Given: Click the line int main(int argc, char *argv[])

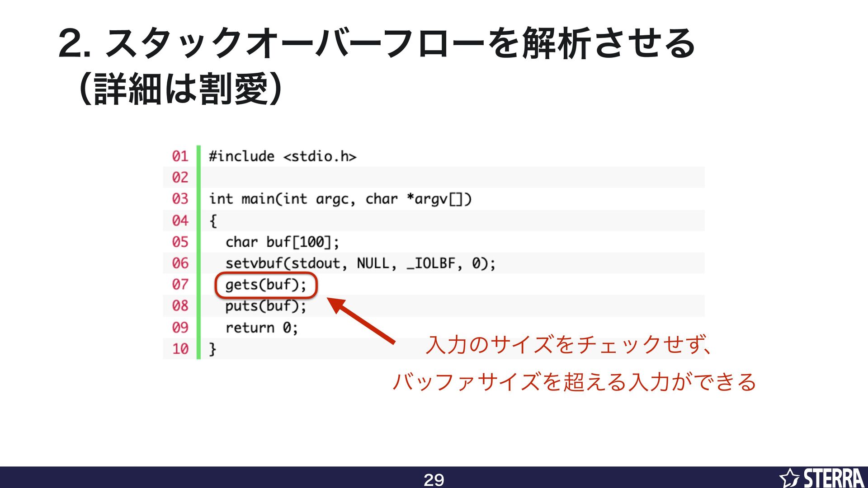Looking at the screenshot, I should point(340,199).
